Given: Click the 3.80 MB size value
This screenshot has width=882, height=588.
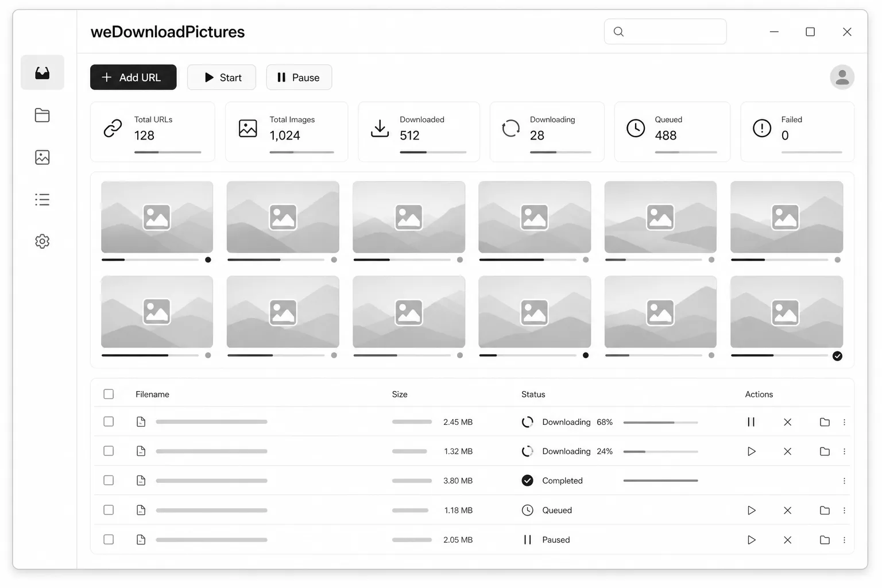Looking at the screenshot, I should tap(458, 481).
